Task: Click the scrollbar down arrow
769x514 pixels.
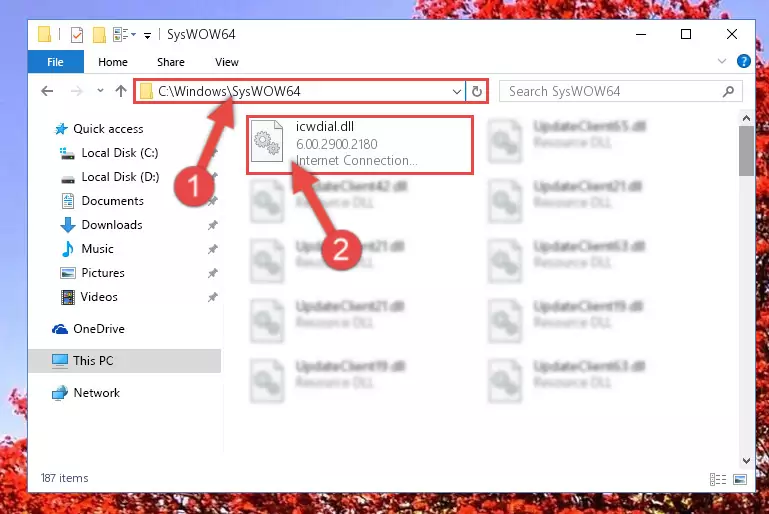Action: click(x=746, y=461)
